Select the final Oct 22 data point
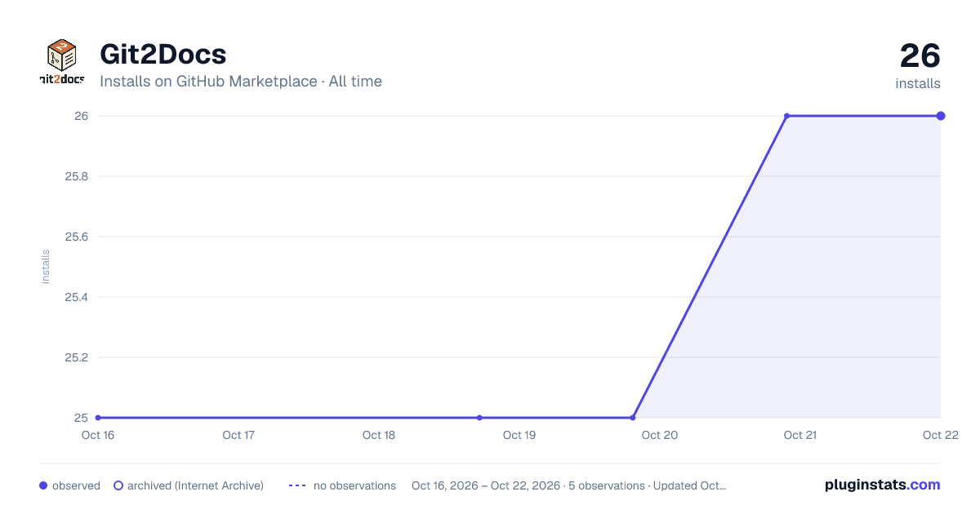 point(941,116)
